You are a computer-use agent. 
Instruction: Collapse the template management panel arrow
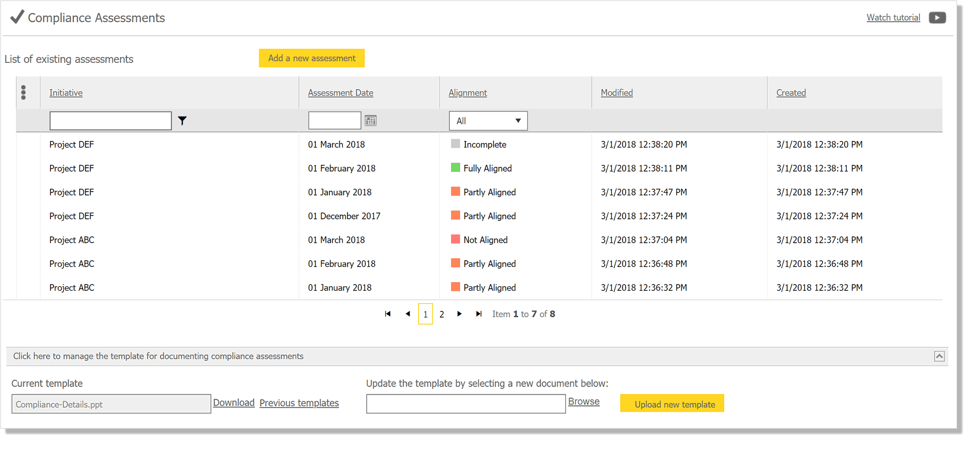tap(939, 356)
